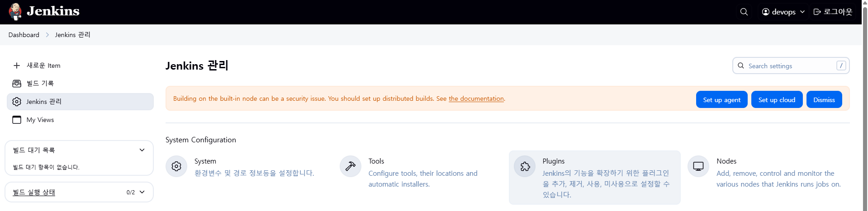Click the breadcrumb chevron after Dashboard
The height and width of the screenshot is (211, 868).
click(x=47, y=35)
